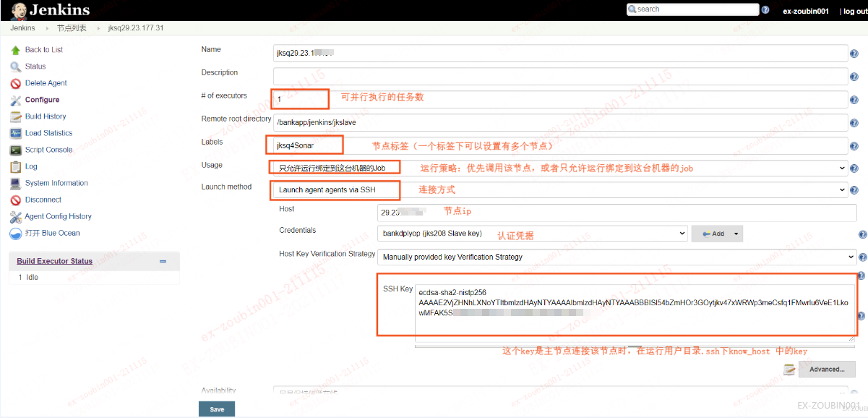Screen dimensions: 868x418
Task: Click the Back to List arrow icon
Action: coord(16,50)
